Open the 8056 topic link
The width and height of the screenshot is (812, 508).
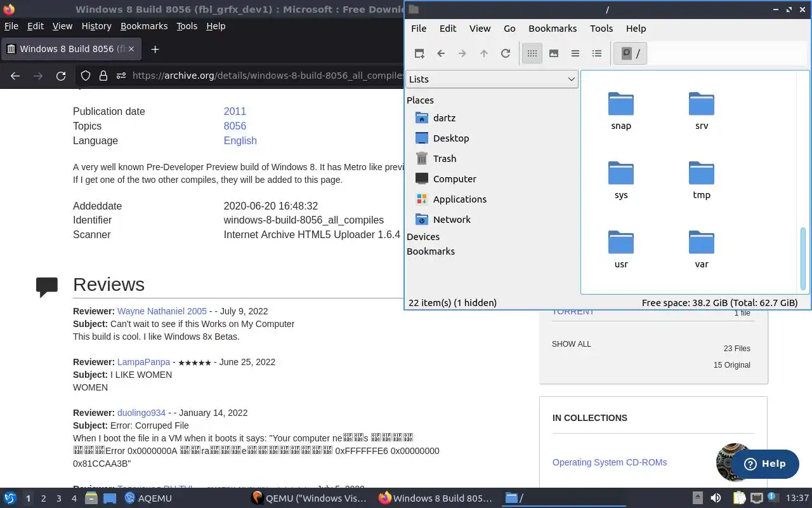click(x=235, y=126)
